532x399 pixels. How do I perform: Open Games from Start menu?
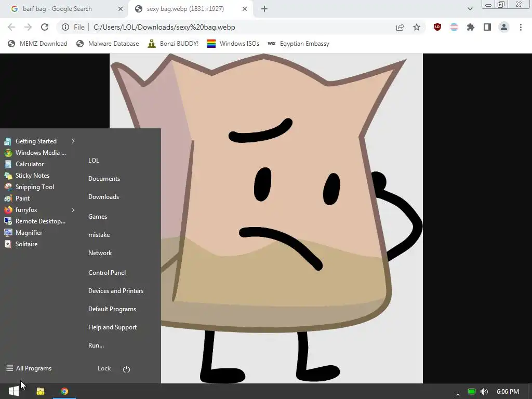pyautogui.click(x=98, y=217)
